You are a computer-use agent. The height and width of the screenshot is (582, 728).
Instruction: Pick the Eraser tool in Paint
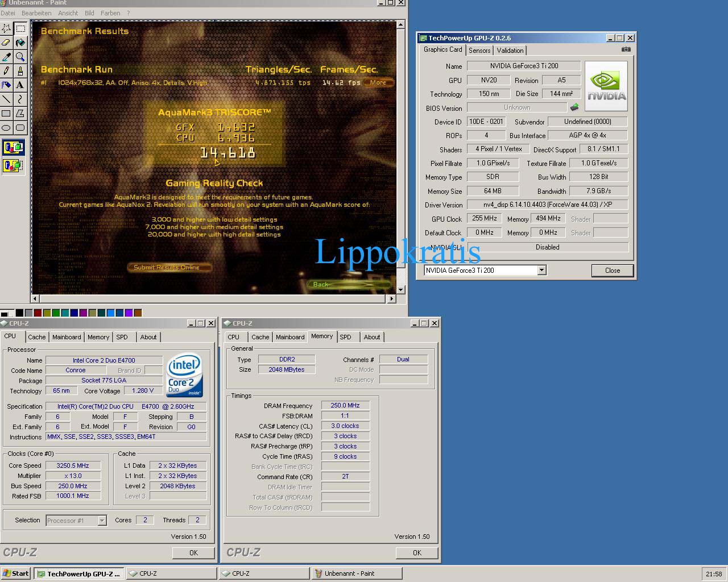click(6, 42)
